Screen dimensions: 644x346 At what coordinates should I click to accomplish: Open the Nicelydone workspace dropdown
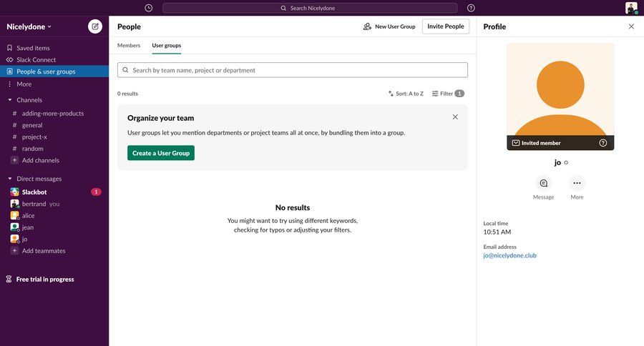(x=29, y=26)
